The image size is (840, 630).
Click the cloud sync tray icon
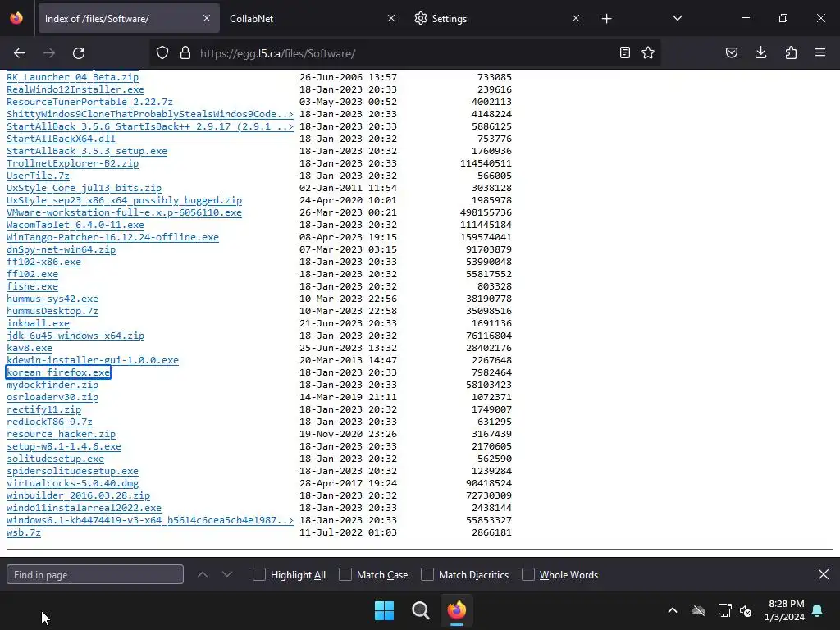(699, 610)
